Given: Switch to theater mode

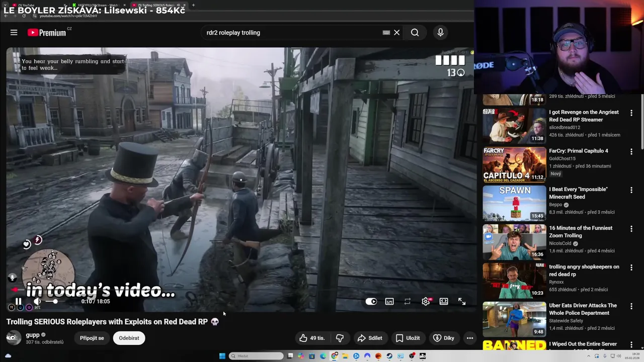Looking at the screenshot, I should pyautogui.click(x=444, y=302).
